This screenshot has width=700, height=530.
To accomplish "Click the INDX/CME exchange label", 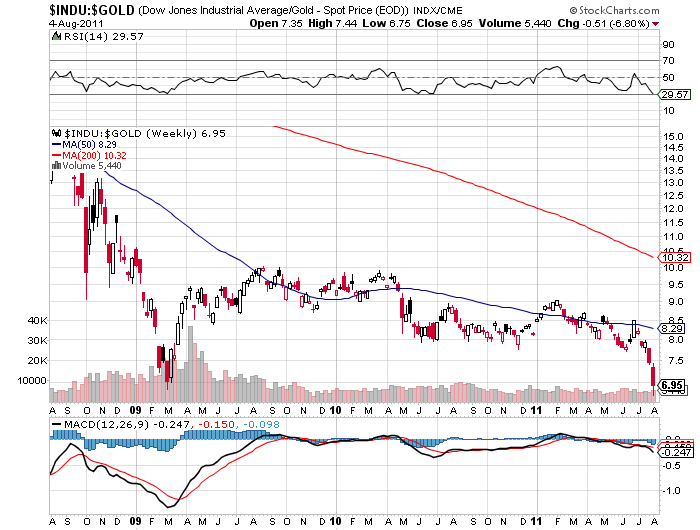I will [438, 10].
